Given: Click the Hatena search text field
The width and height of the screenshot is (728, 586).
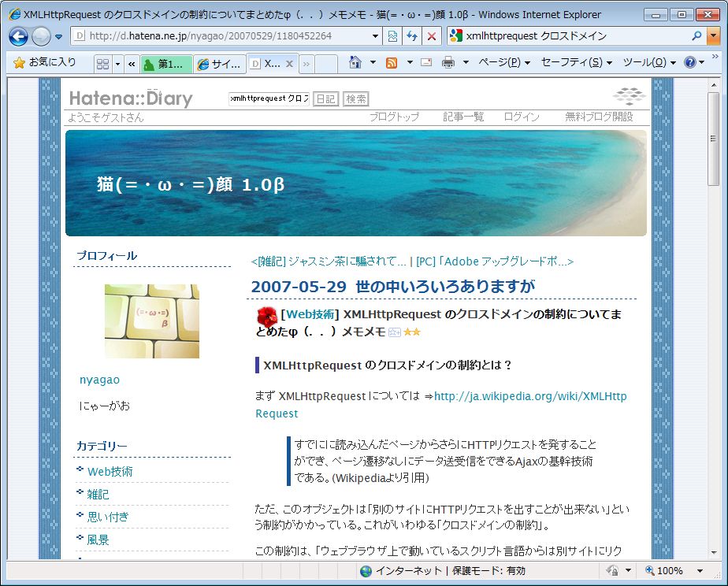Looking at the screenshot, I should (268, 98).
